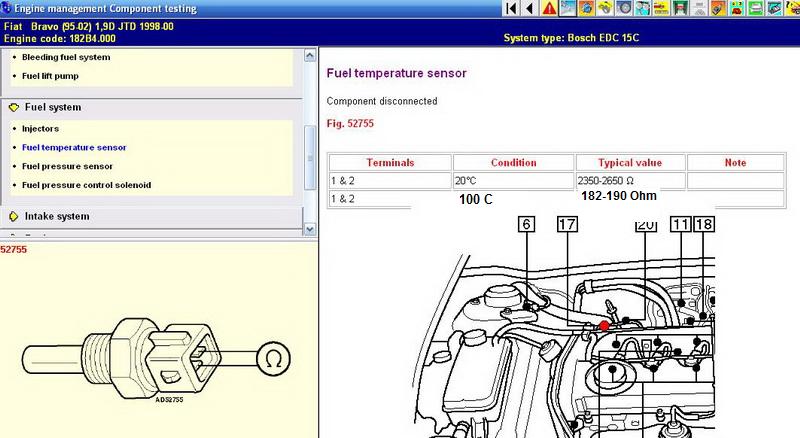Click the ohmmeter symbol in sensor diagram
This screenshot has width=800, height=438.
271,356
